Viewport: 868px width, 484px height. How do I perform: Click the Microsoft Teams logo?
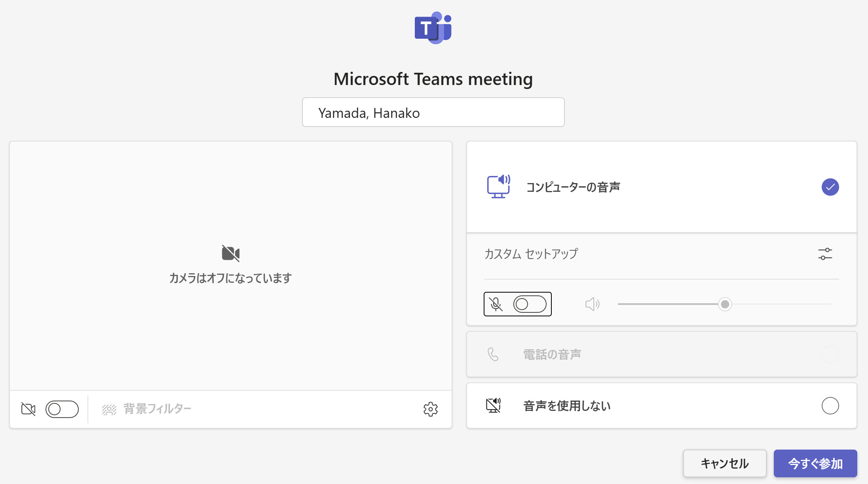pyautogui.click(x=433, y=28)
